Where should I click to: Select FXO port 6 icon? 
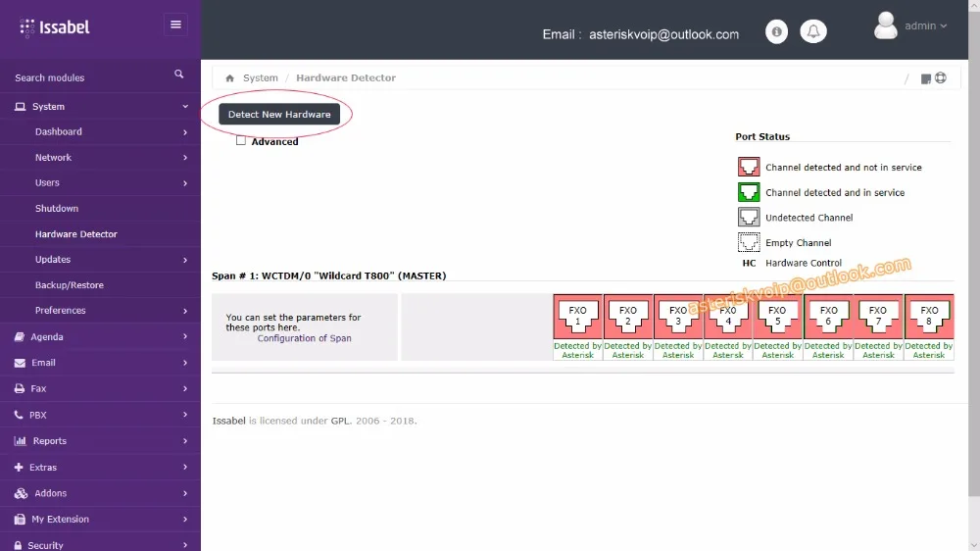828,317
